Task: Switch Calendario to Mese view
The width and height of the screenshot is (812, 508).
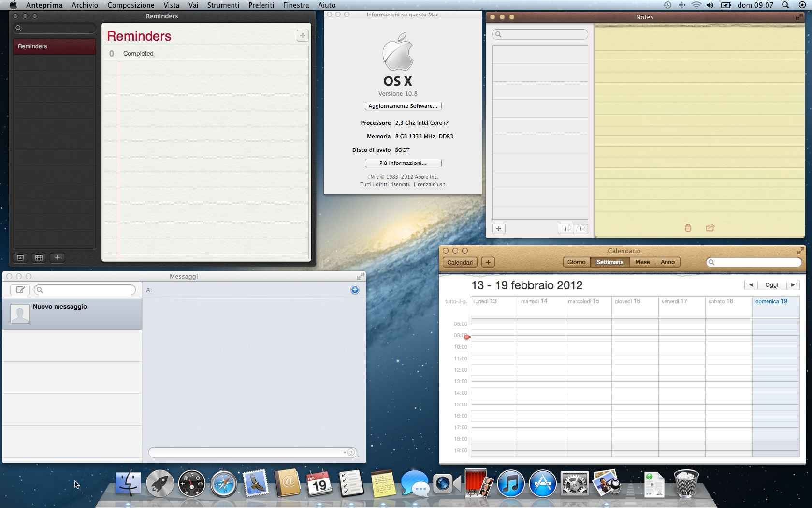Action: point(642,262)
